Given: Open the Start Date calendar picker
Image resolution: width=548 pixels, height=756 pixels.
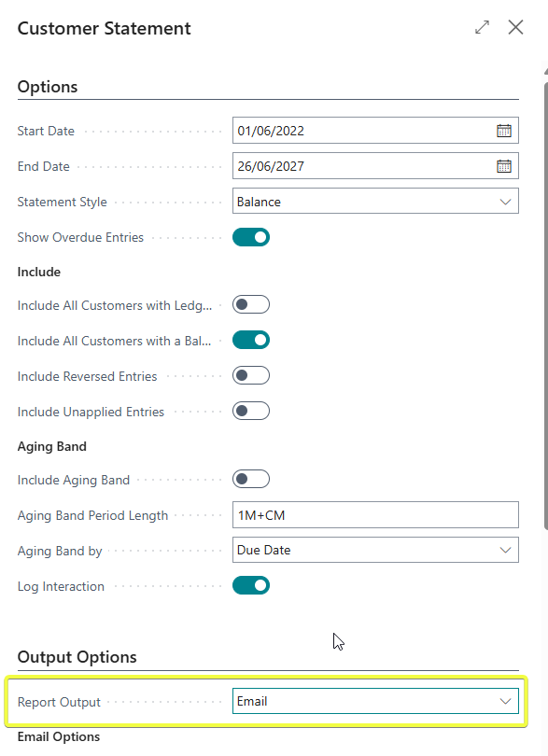Looking at the screenshot, I should point(504,131).
